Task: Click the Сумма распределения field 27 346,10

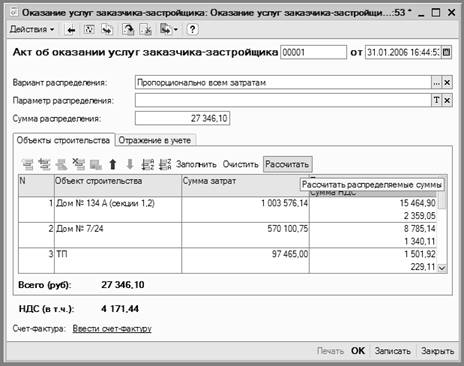Action: (182, 118)
